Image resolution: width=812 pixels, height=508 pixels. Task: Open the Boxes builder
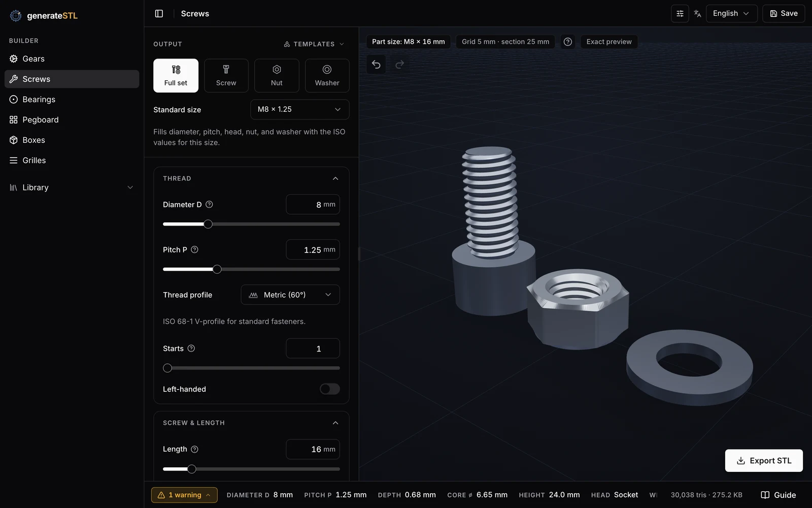[x=72, y=140]
